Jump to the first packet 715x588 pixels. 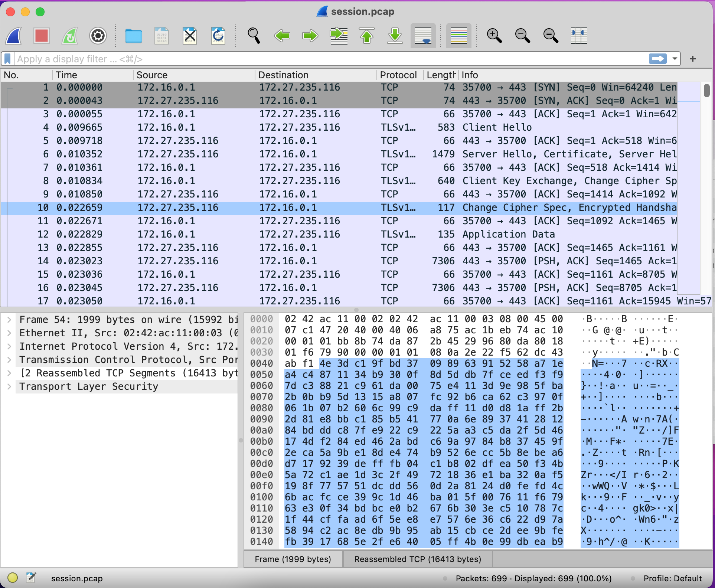pyautogui.click(x=367, y=36)
